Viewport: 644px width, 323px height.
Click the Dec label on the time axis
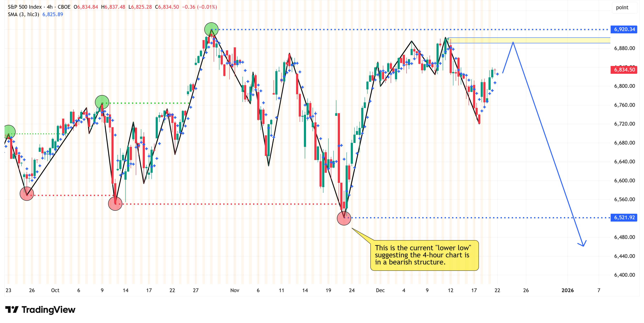pos(380,290)
